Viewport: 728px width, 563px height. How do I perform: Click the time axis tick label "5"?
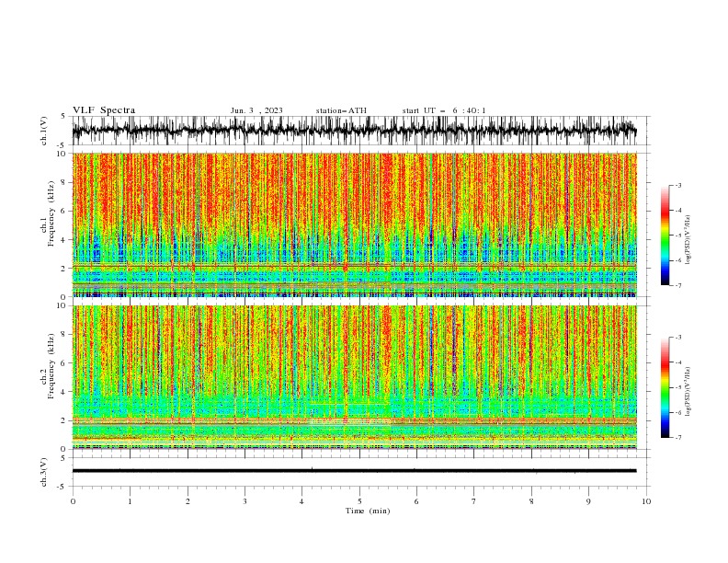[x=359, y=501]
